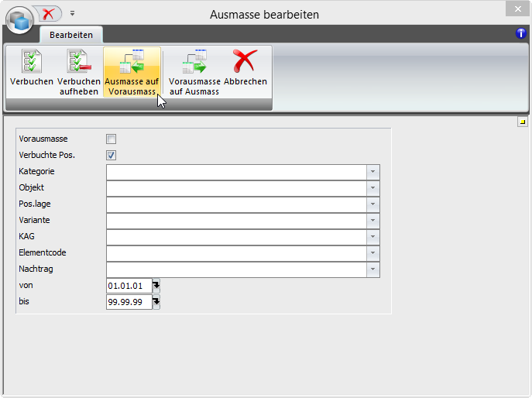The width and height of the screenshot is (532, 398).
Task: Click Vorausmasse auf Ausmass icon
Action: (194, 61)
